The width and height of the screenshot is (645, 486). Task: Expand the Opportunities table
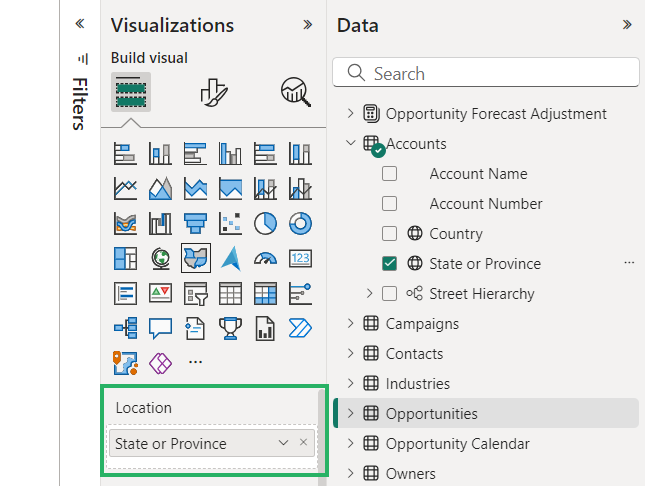point(350,414)
